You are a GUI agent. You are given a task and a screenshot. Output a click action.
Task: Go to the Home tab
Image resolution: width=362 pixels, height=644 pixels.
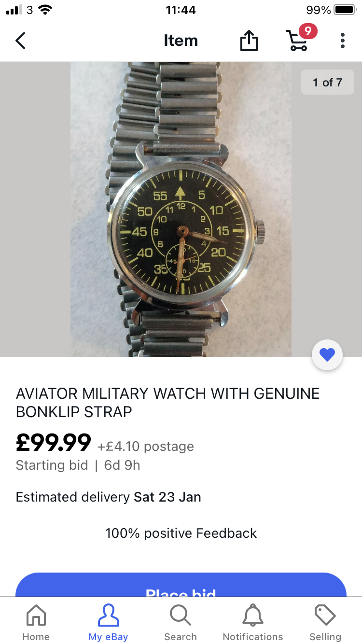tap(36, 622)
